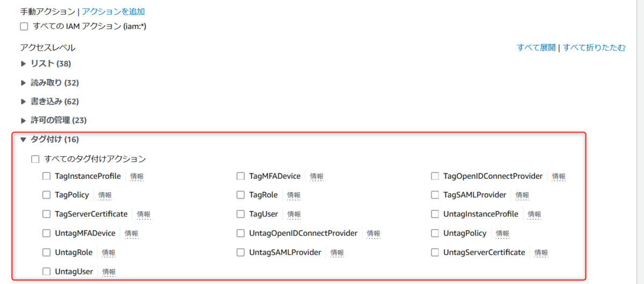Screen dimensions: 644x284
Task: Check the すべてのタグ付けアクション checkbox
Action: tap(35, 159)
